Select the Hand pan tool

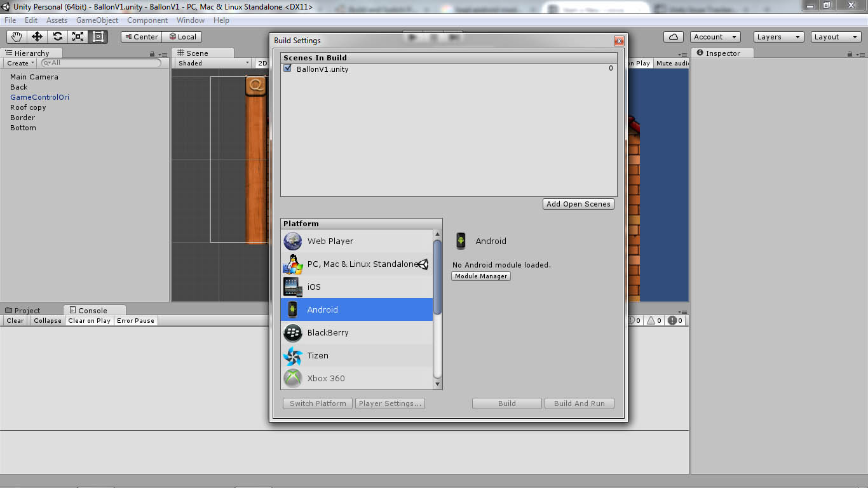[x=16, y=37]
